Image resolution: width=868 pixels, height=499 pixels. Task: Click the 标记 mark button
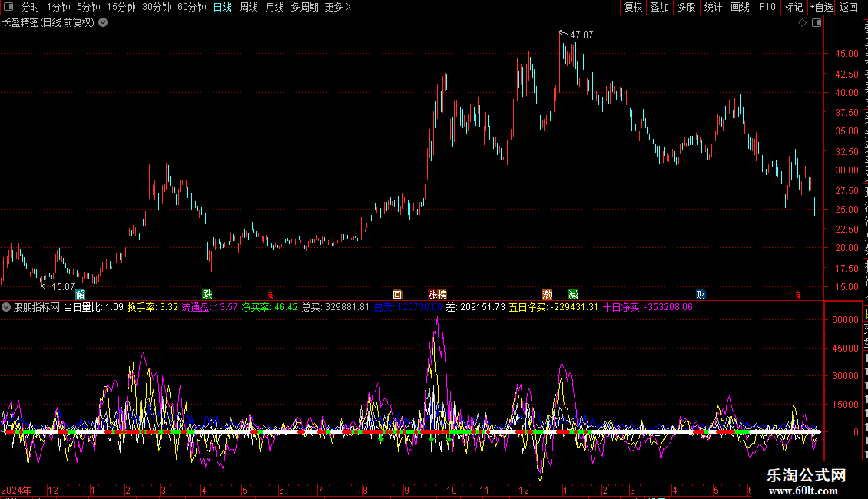tap(793, 7)
